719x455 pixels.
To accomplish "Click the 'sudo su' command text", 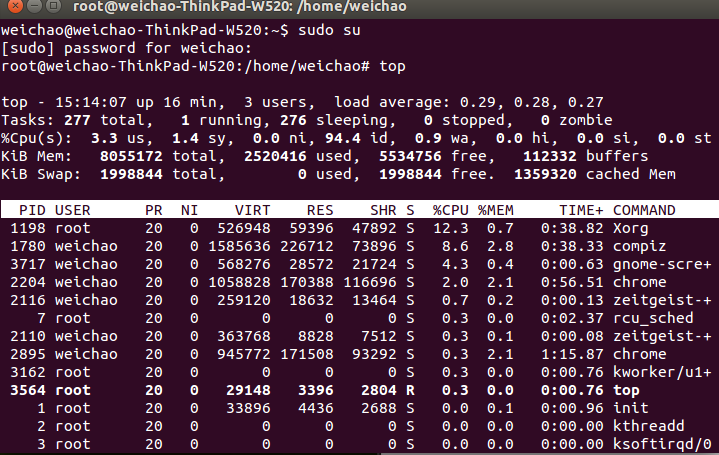I will 329,30.
